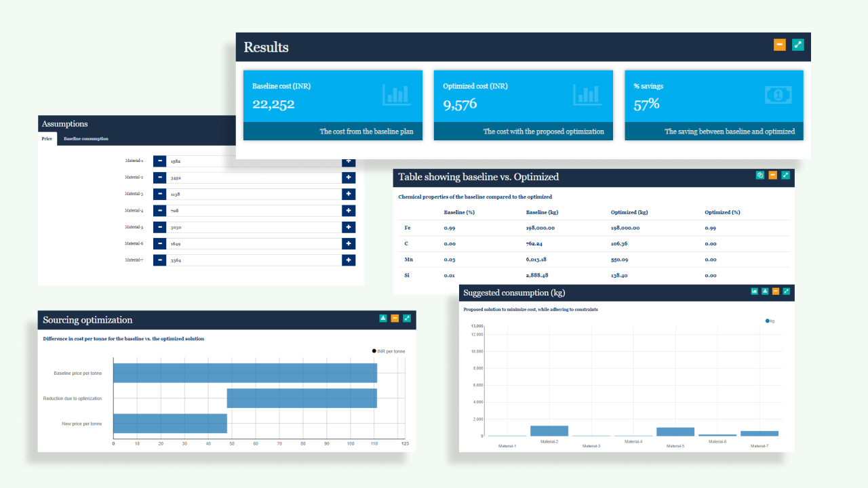The width and height of the screenshot is (868, 488).
Task: Select the Baseline cost (INR) card
Action: [333, 105]
